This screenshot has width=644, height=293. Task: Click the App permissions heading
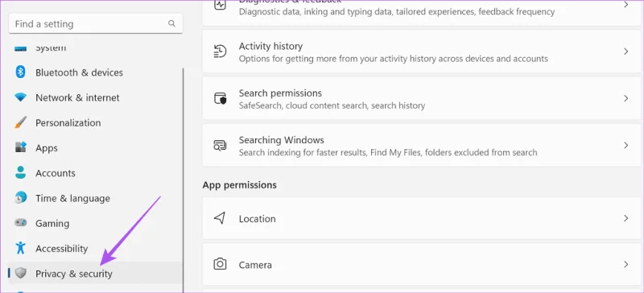(x=239, y=185)
